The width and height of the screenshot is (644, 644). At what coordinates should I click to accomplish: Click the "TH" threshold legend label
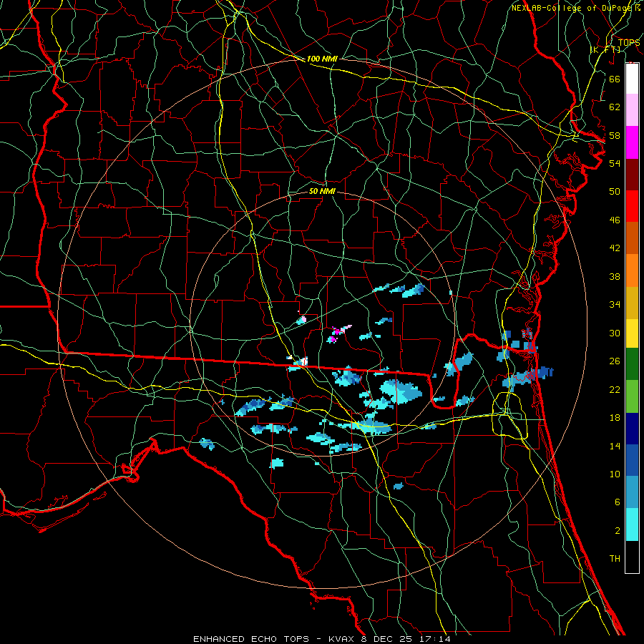(615, 559)
